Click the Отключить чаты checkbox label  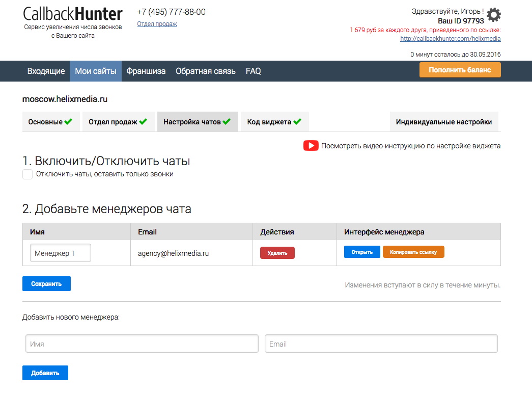[x=105, y=174]
